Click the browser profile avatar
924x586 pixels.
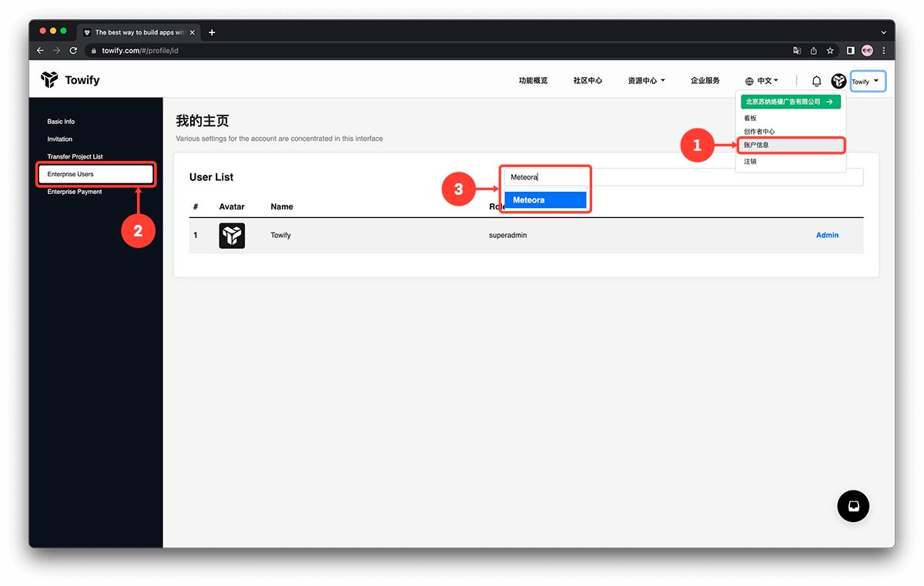(867, 51)
